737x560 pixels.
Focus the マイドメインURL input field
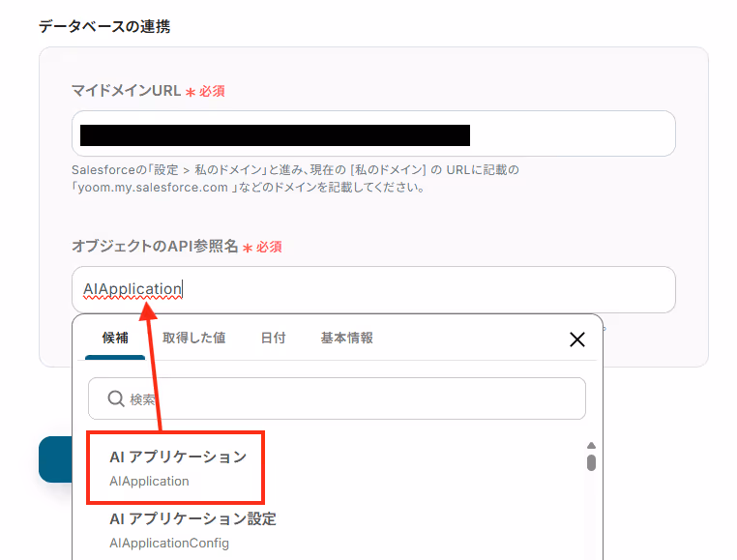[373, 133]
